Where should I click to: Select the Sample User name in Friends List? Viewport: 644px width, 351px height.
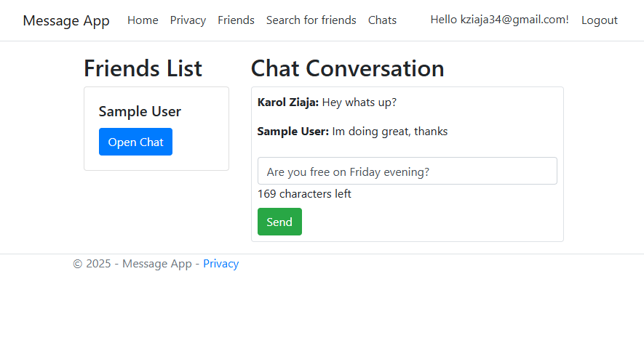140,111
